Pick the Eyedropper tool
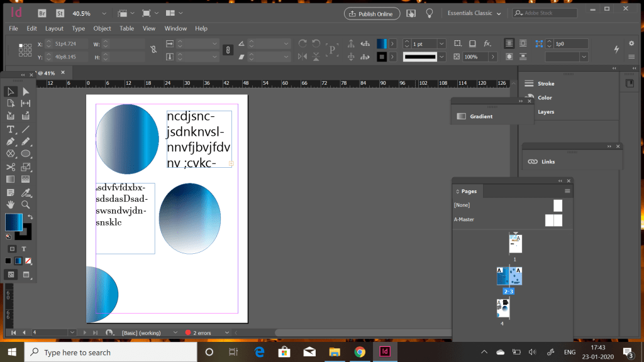This screenshot has height=362, width=644. (x=26, y=192)
